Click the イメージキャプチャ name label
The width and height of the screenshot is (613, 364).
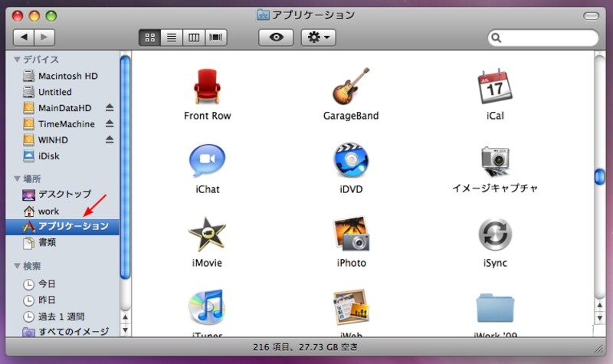pos(495,188)
